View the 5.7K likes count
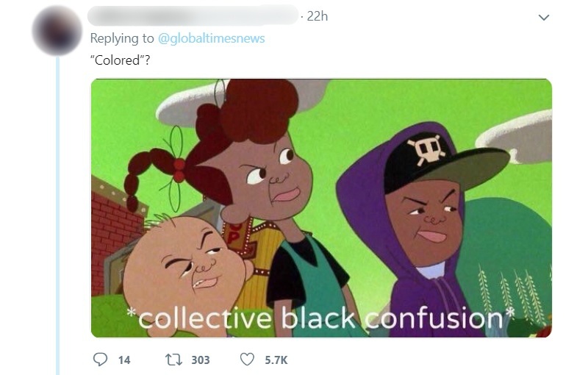 tap(276, 360)
